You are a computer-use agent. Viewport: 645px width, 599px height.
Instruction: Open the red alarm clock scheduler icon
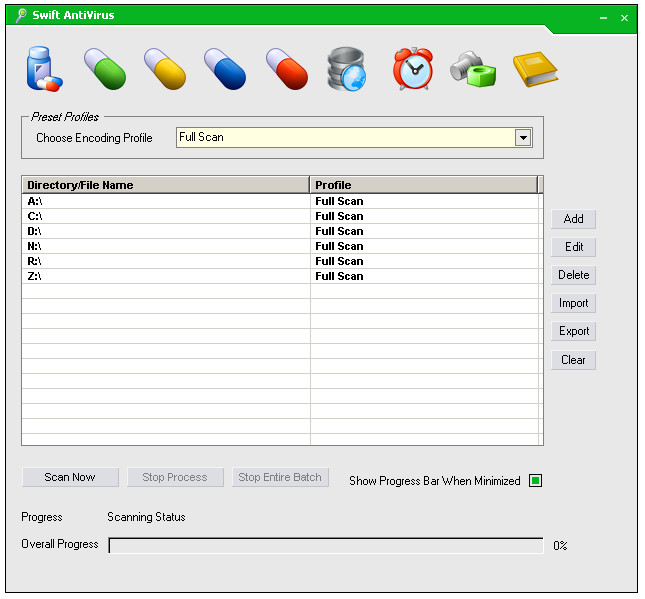point(413,69)
